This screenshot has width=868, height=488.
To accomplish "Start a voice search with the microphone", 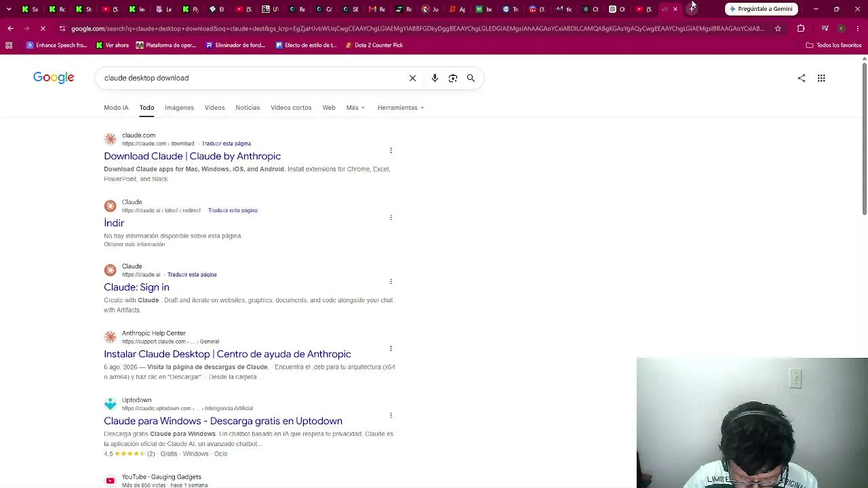I will click(x=435, y=78).
